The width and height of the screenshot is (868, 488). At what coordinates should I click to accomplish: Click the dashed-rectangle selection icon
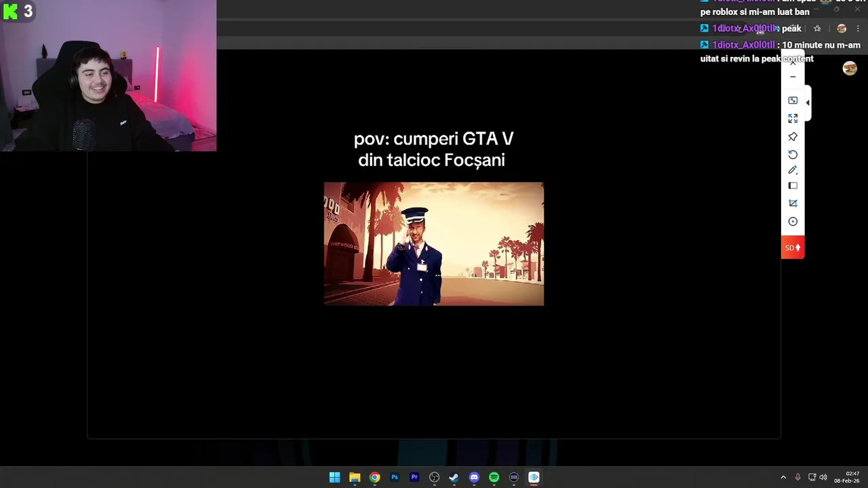(x=793, y=186)
